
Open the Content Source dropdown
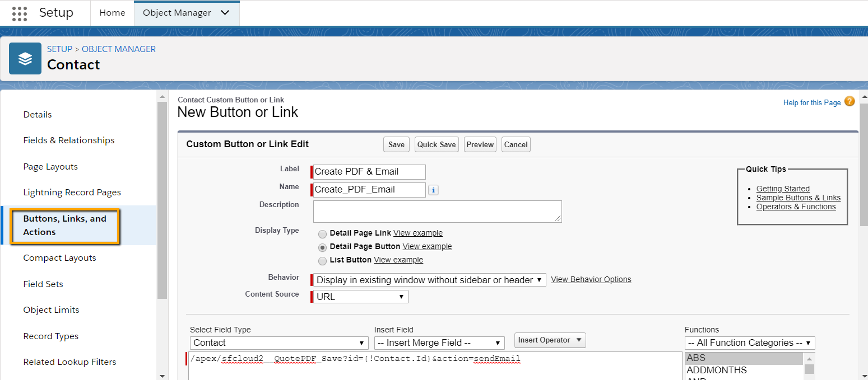click(x=361, y=297)
